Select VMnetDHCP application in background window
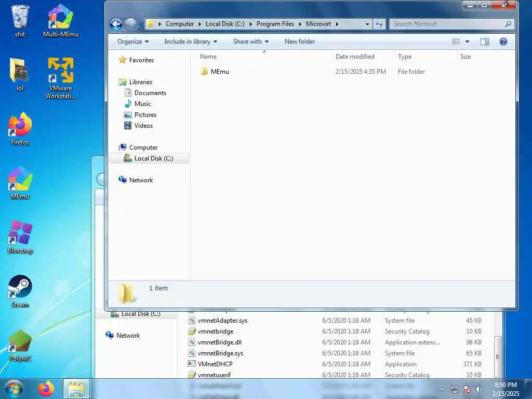 point(215,364)
